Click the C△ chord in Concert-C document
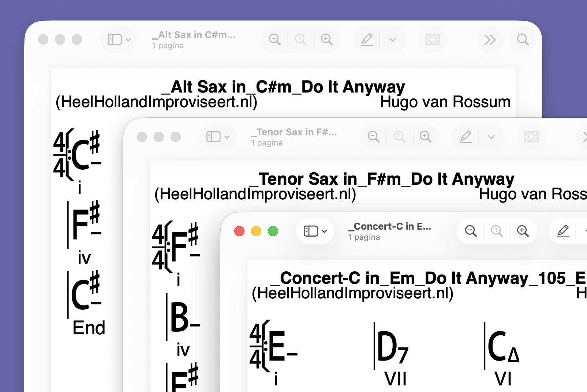 tap(504, 347)
